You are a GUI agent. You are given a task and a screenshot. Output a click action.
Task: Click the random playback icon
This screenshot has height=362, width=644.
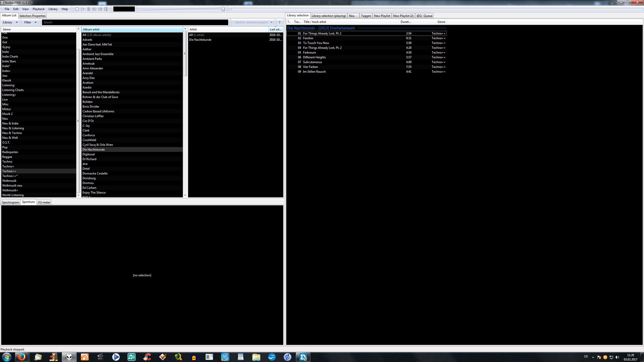[106, 9]
